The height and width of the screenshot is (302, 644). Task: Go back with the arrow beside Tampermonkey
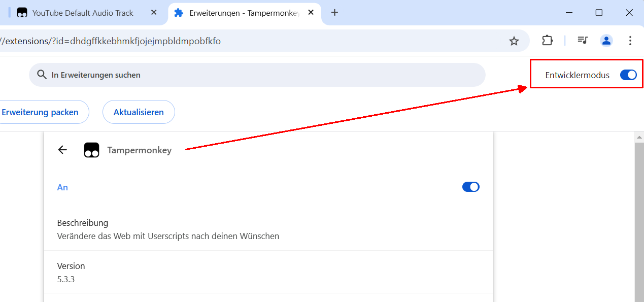62,150
